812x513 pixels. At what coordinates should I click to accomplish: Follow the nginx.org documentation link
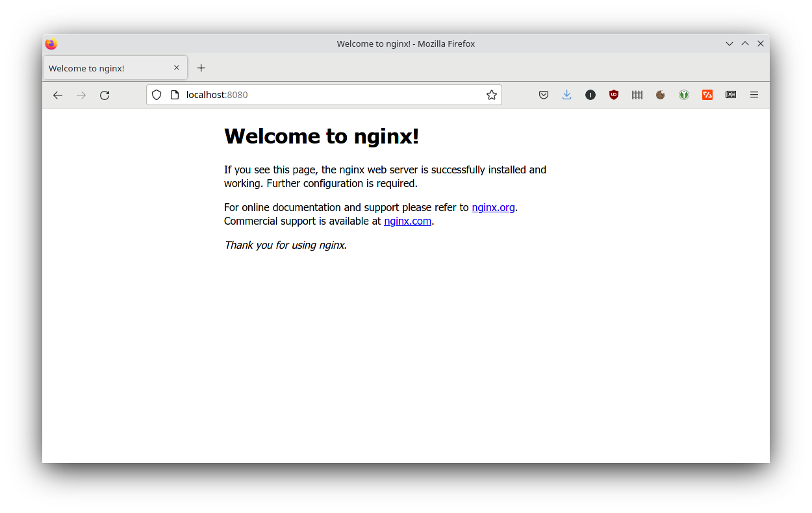(493, 207)
